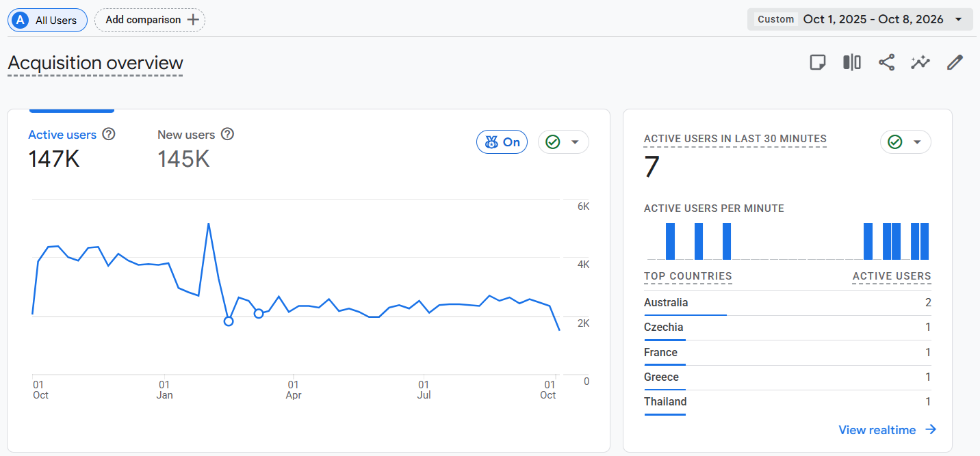Image resolution: width=980 pixels, height=456 pixels.
Task: Click the Active Users column header
Action: tap(892, 276)
